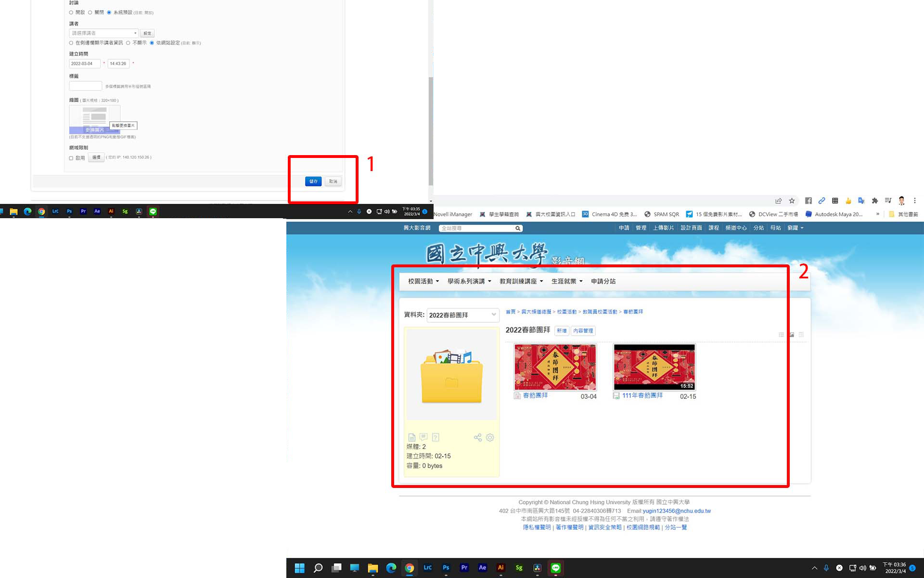Open the 上傳影片 top menu item
This screenshot has width=924, height=578.
pos(663,228)
